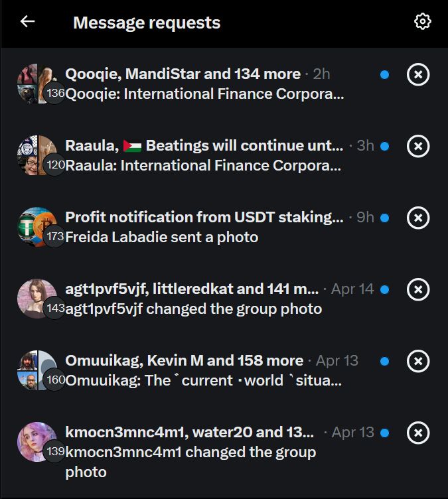Select the Omuuikag group avatar thumbnail
This screenshot has height=499, width=448.
tap(37, 370)
